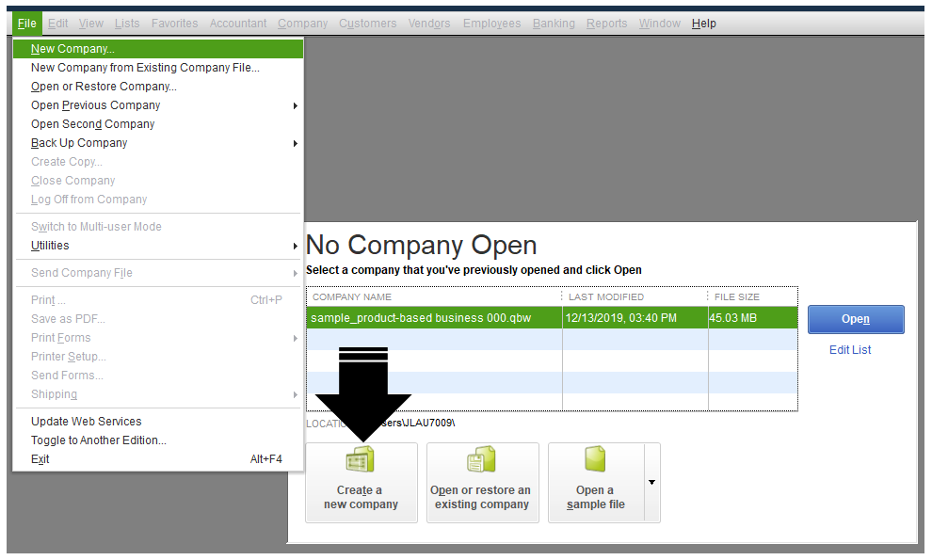Click the Create a new company icon

(x=361, y=459)
